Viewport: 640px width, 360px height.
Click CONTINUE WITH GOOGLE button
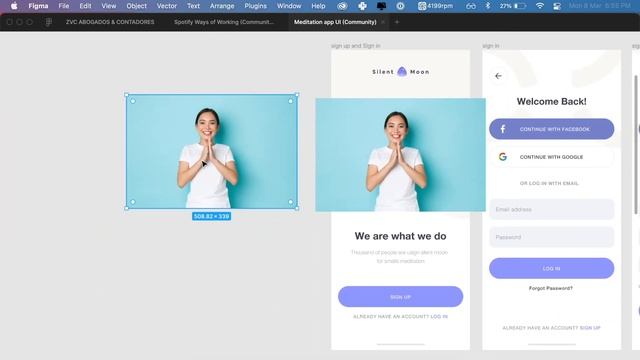(551, 157)
